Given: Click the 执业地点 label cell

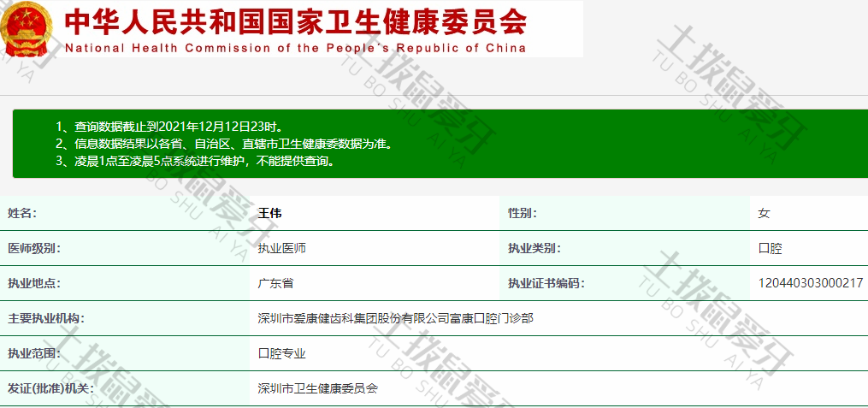Looking at the screenshot, I should pyautogui.click(x=125, y=283).
